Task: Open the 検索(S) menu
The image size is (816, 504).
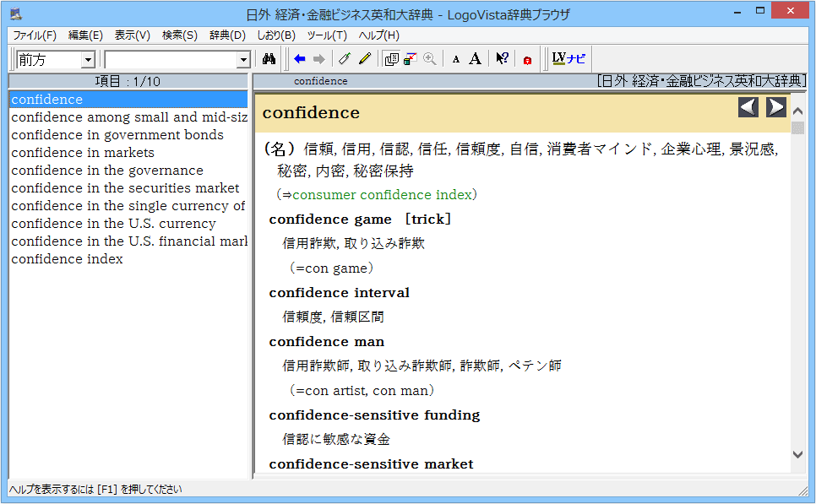Action: [179, 35]
